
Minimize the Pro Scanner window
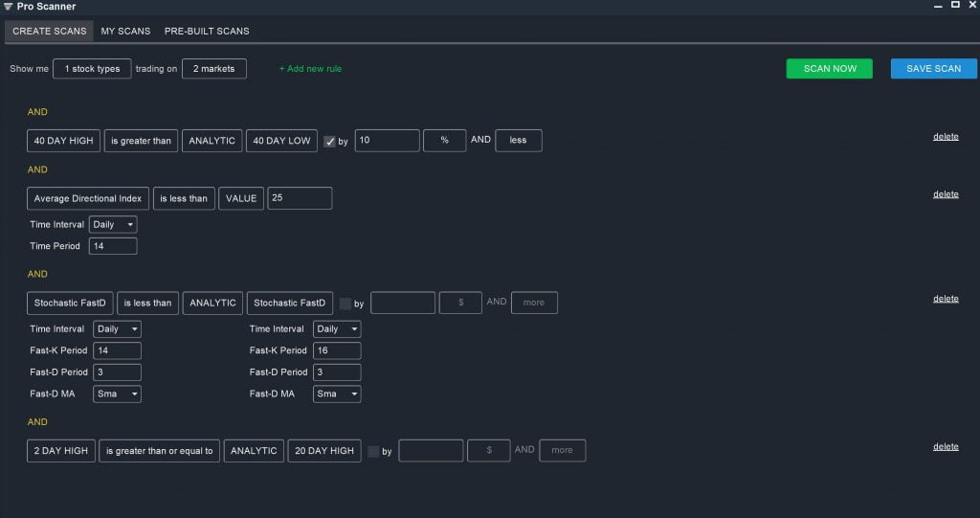938,6
